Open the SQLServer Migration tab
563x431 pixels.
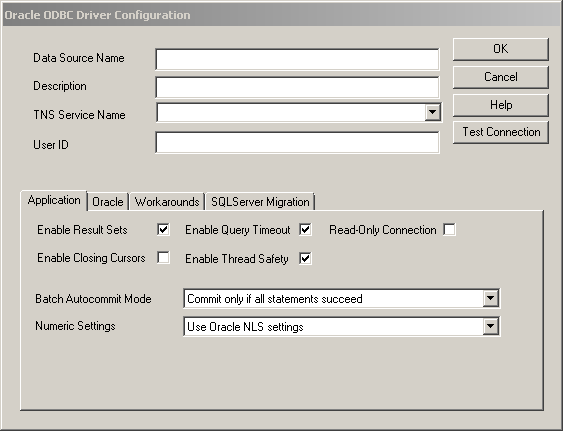260,201
